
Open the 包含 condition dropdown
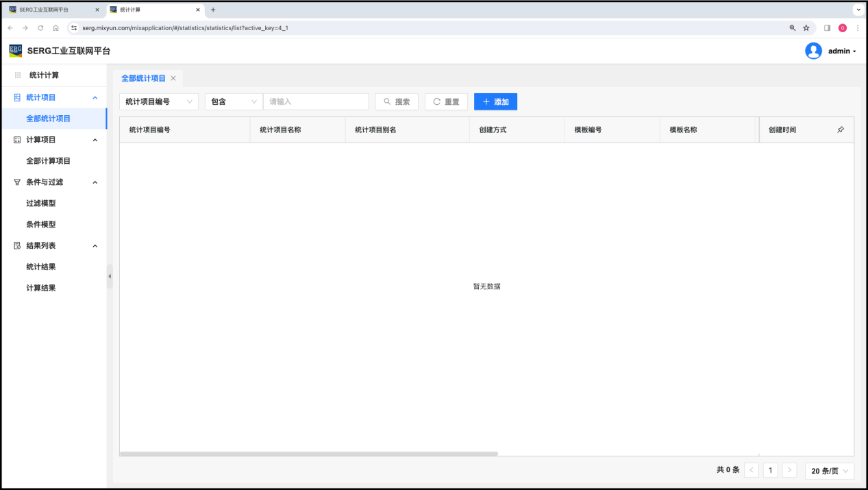point(234,101)
